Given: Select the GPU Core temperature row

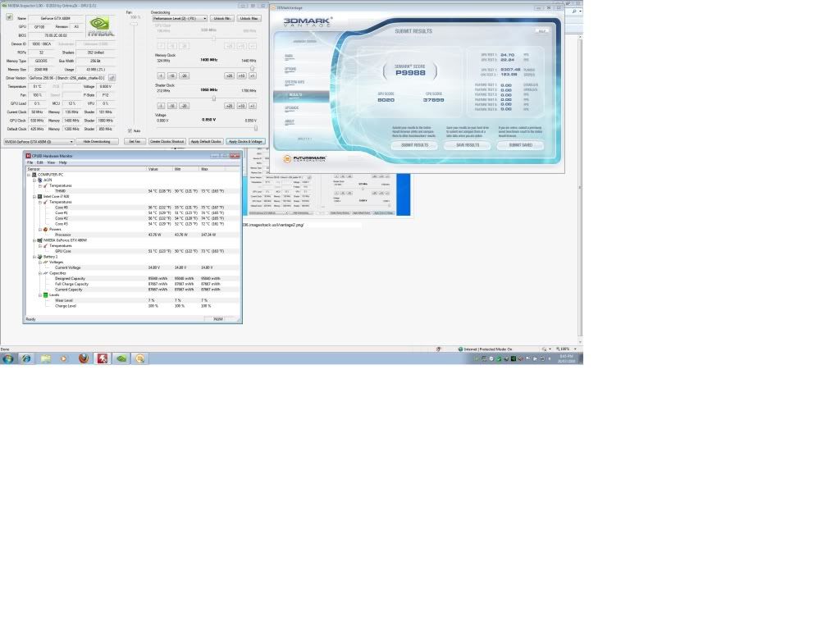Looking at the screenshot, I should (x=132, y=251).
